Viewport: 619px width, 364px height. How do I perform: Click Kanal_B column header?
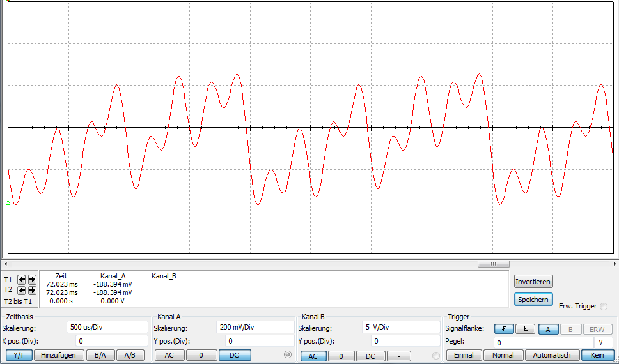pos(164,276)
